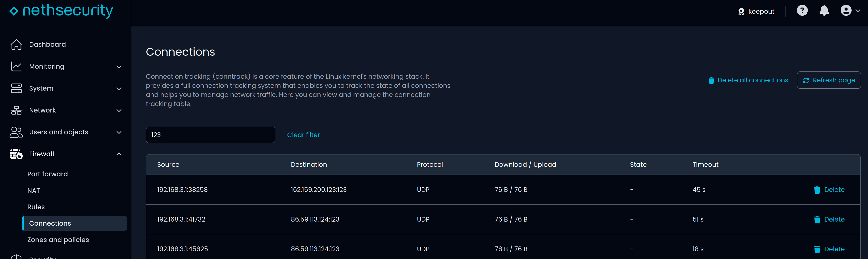Click the Refresh page button
Screen dimensions: 868x259
(x=829, y=80)
